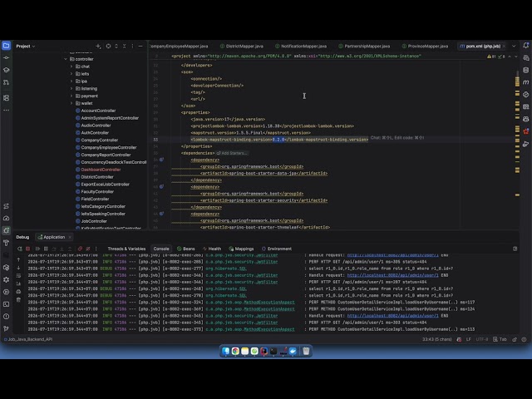
Task: Select the Beans tab
Action: [x=186, y=249]
